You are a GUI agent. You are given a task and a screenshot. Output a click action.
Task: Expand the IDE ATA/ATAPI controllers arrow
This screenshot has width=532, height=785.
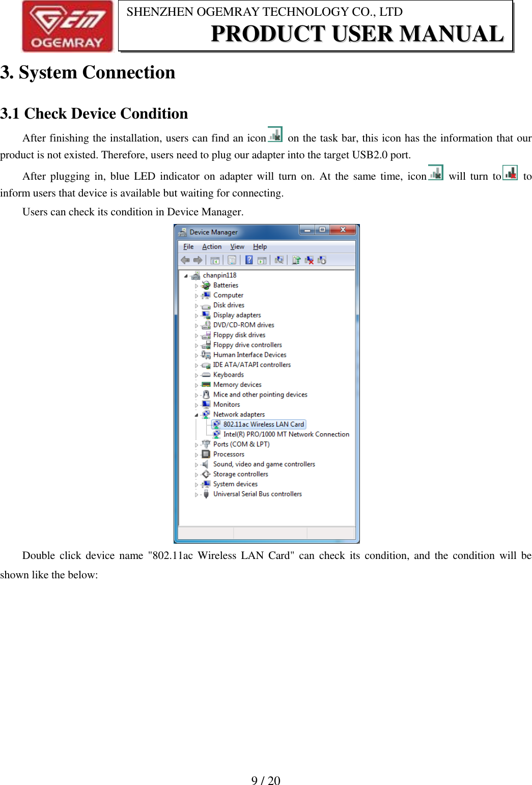tap(197, 366)
